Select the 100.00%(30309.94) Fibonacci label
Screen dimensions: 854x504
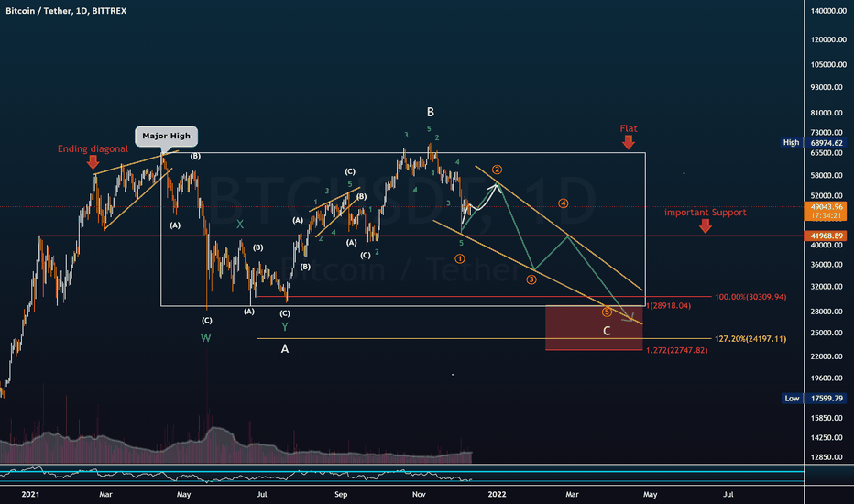pos(750,297)
